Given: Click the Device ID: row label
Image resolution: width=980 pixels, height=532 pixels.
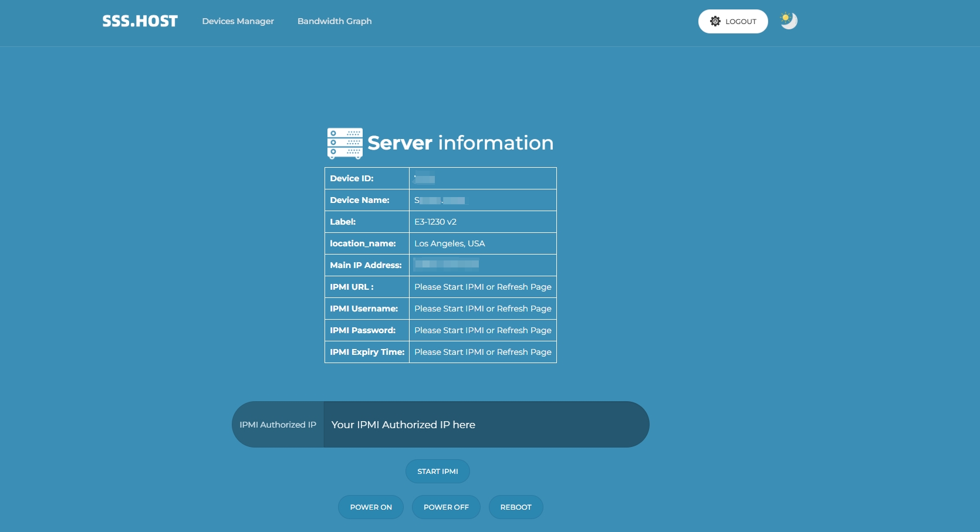Looking at the screenshot, I should pyautogui.click(x=352, y=178).
